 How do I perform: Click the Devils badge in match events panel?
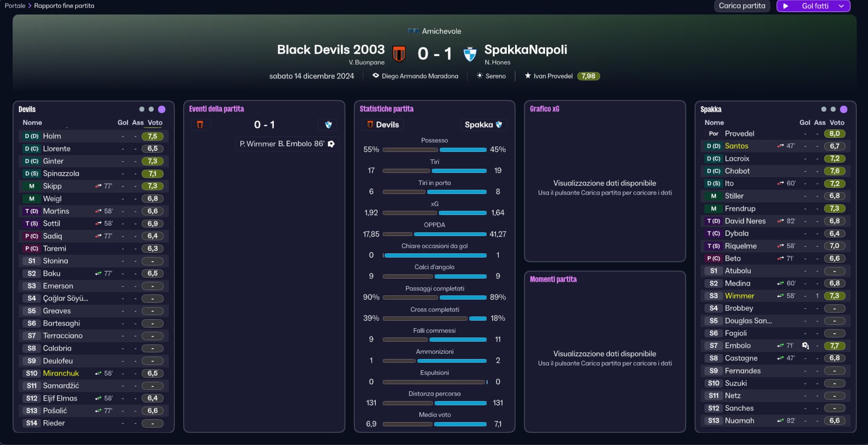pos(200,125)
